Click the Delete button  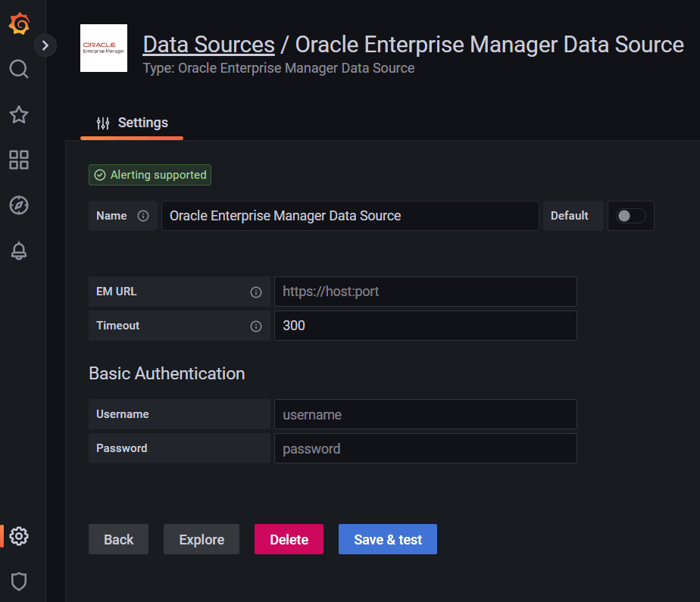click(x=289, y=539)
